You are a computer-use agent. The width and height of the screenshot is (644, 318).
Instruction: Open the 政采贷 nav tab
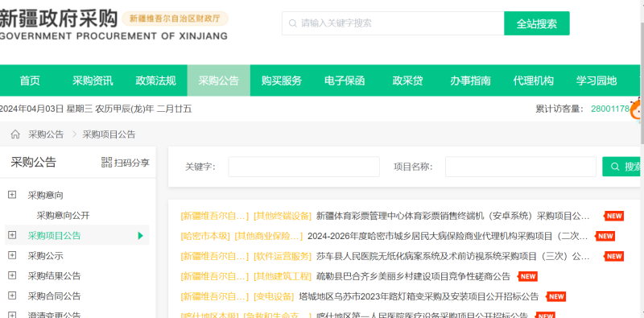point(407,81)
